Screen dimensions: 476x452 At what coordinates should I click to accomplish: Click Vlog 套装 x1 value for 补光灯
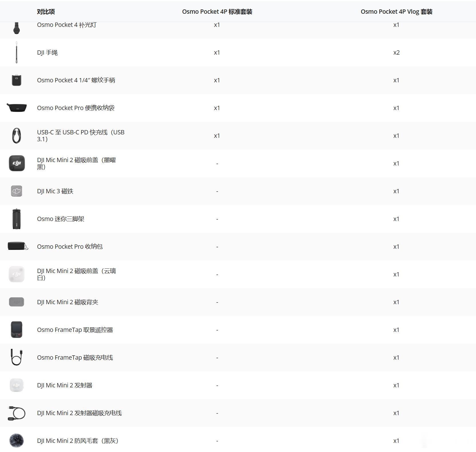396,25
